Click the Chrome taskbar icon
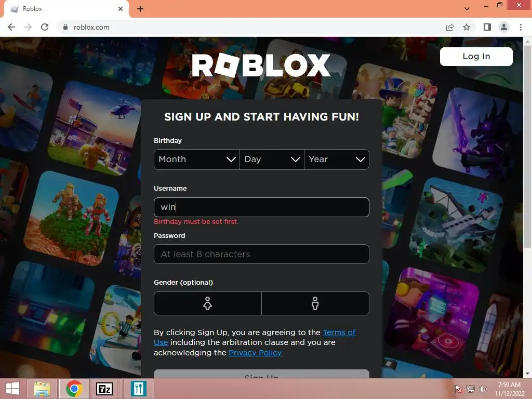The image size is (532, 399). point(74,389)
